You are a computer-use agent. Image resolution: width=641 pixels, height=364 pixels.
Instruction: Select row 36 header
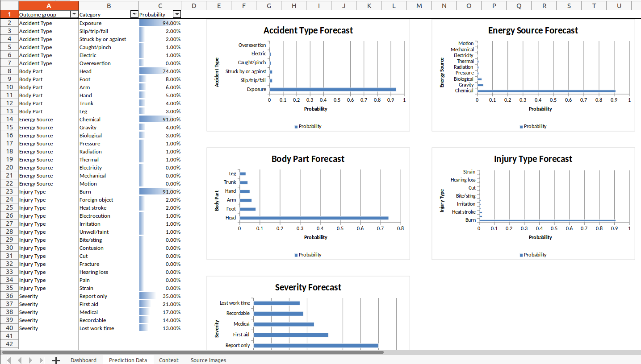point(9,296)
